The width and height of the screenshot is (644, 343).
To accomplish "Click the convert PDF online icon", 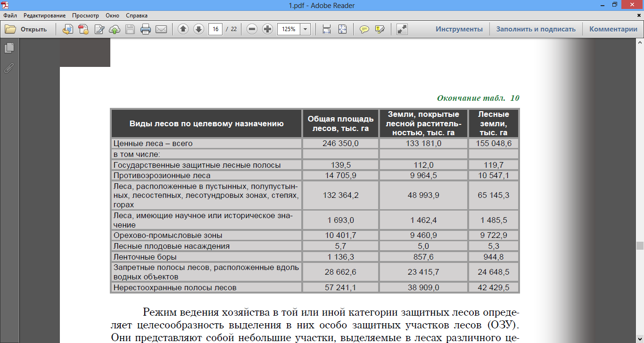I will (x=68, y=29).
